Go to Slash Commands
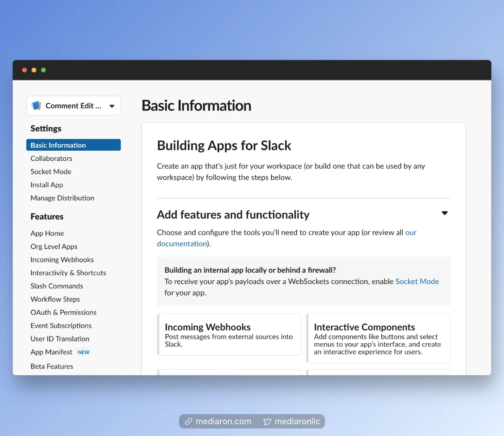This screenshot has width=504, height=436. (x=57, y=286)
